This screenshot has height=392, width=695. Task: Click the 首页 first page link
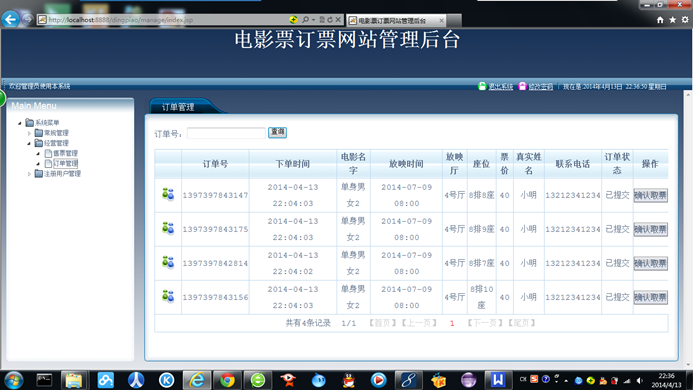coord(383,323)
